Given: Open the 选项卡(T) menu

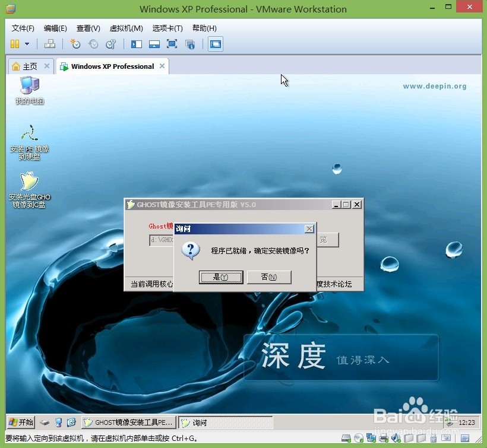Looking at the screenshot, I should pos(167,28).
